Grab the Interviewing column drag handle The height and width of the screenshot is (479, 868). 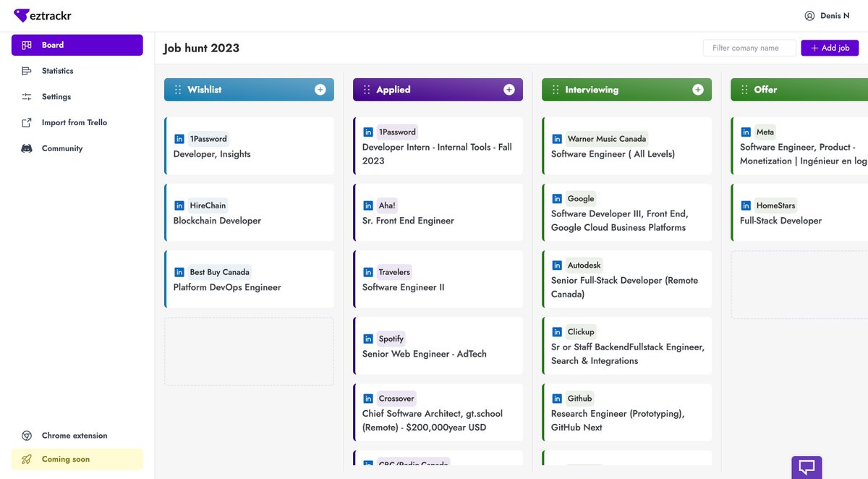coord(556,90)
